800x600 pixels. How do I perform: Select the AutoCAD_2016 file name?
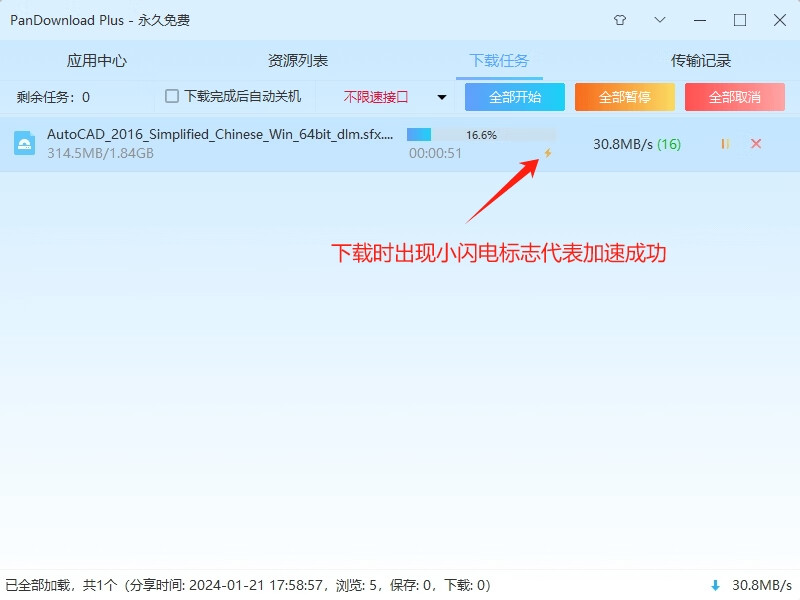220,134
